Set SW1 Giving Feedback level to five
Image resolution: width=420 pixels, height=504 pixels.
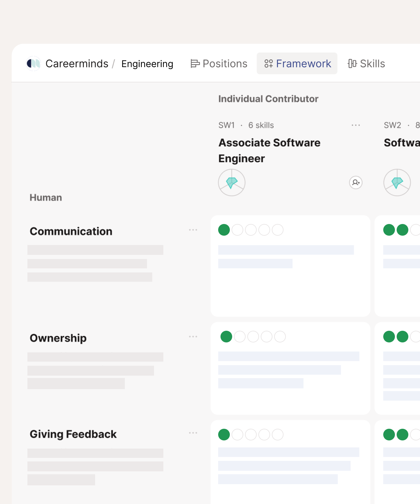278,435
